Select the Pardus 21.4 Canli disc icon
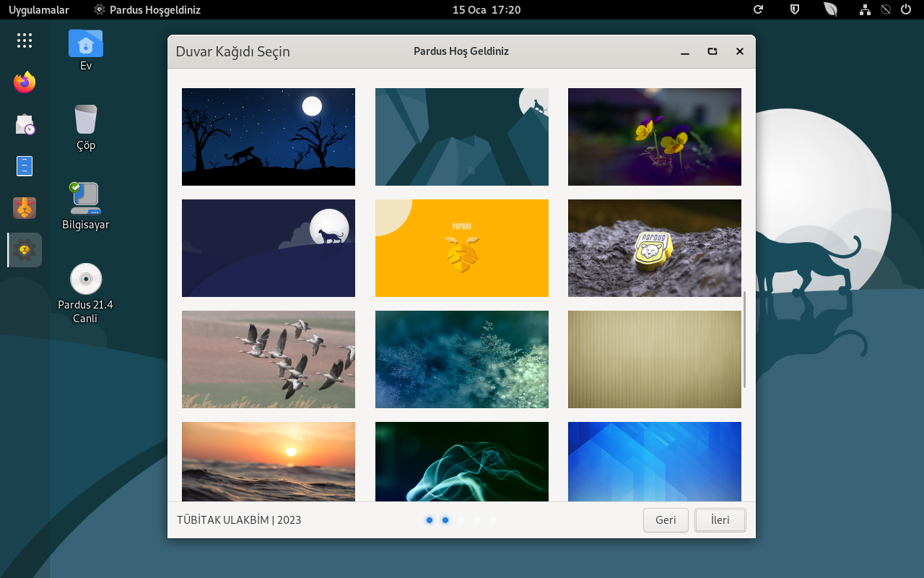 click(86, 293)
